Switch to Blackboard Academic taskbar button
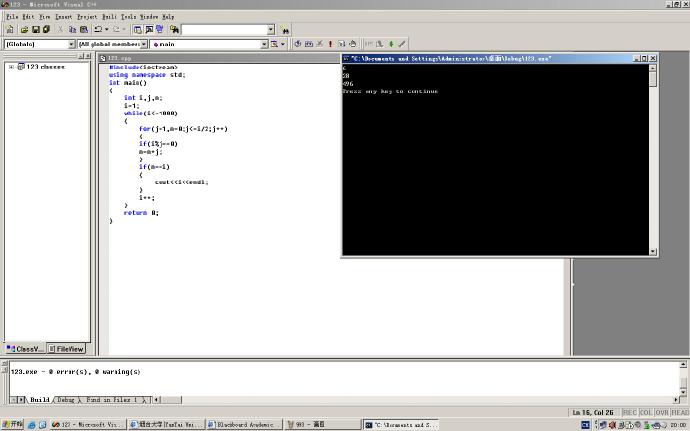 click(x=244, y=425)
